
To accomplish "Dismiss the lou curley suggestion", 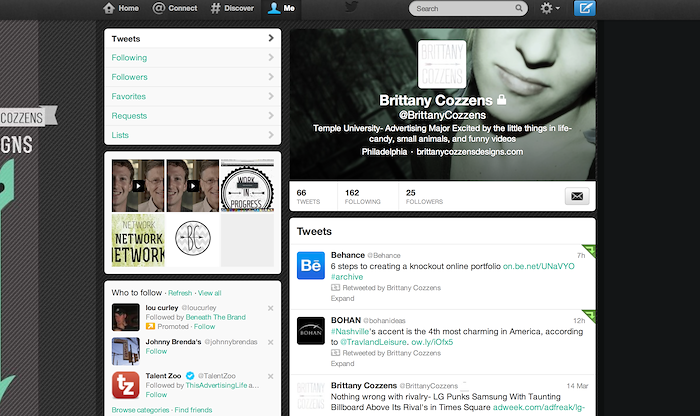I will (x=271, y=308).
